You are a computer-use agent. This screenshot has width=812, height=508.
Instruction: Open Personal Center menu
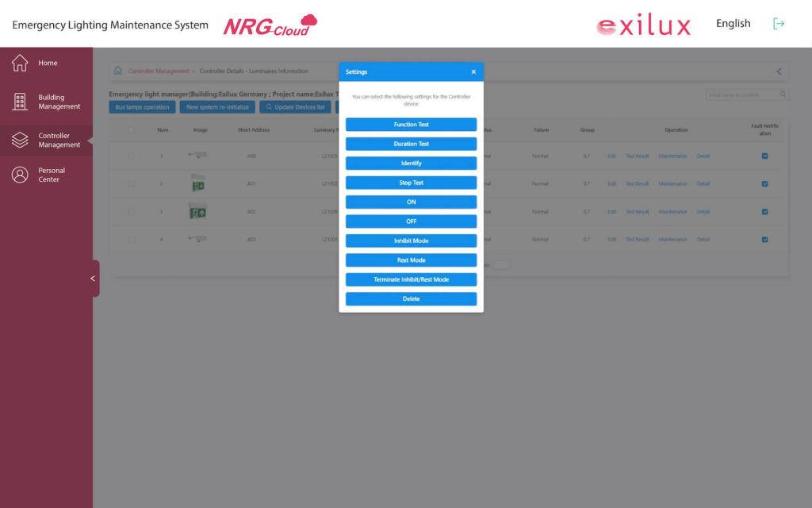[52, 175]
